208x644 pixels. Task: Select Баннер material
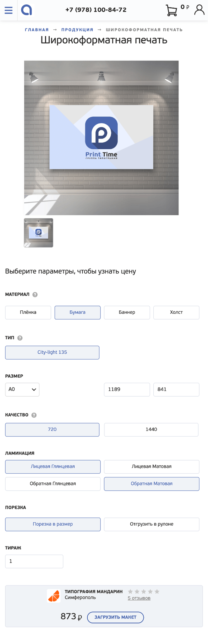(x=127, y=312)
